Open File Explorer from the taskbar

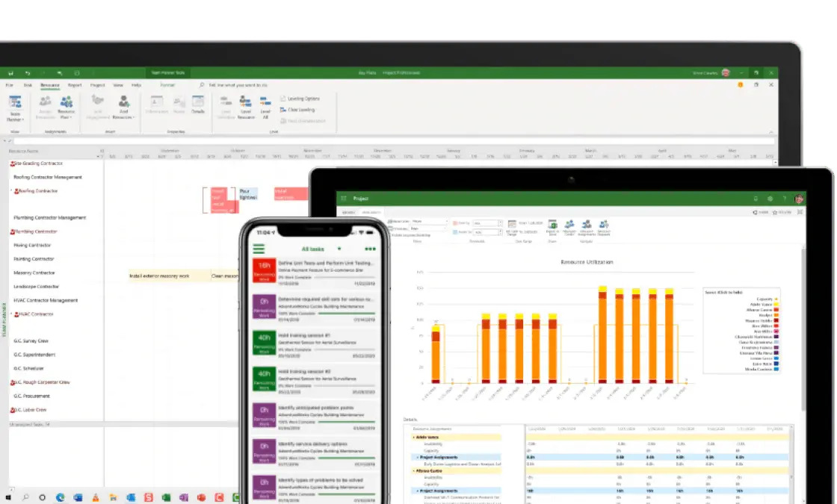[x=113, y=497]
